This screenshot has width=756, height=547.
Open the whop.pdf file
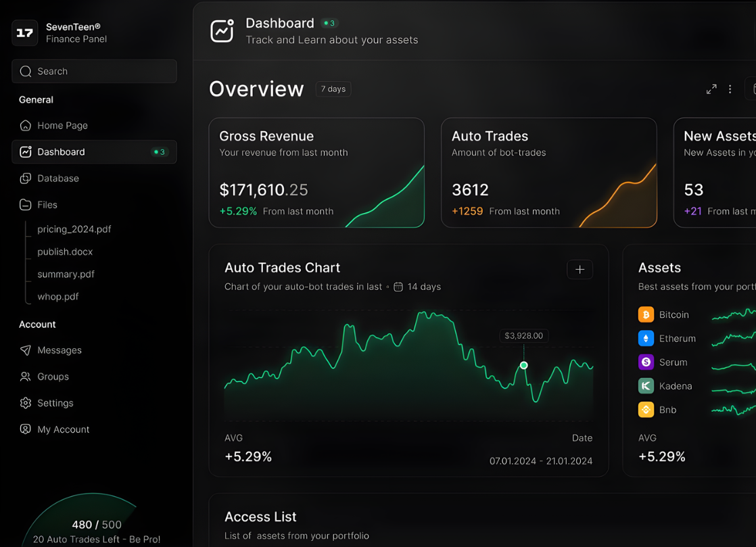(57, 296)
